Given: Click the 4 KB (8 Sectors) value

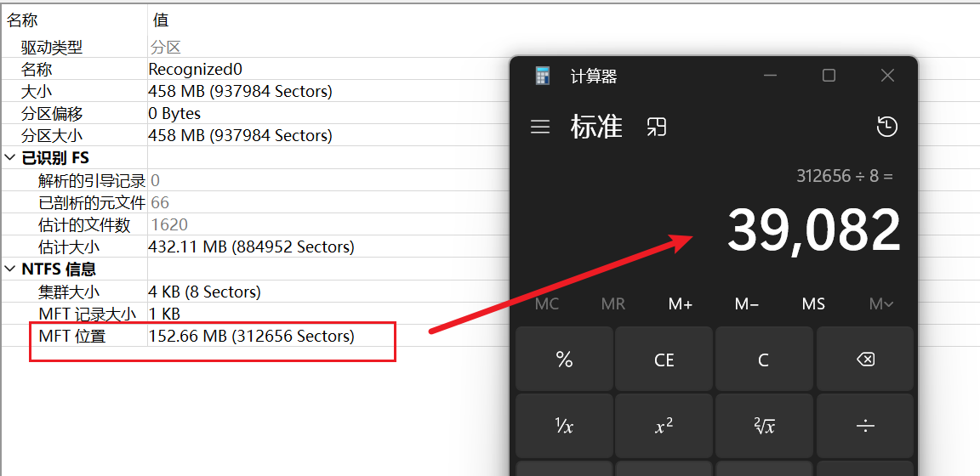Looking at the screenshot, I should pos(204,292).
